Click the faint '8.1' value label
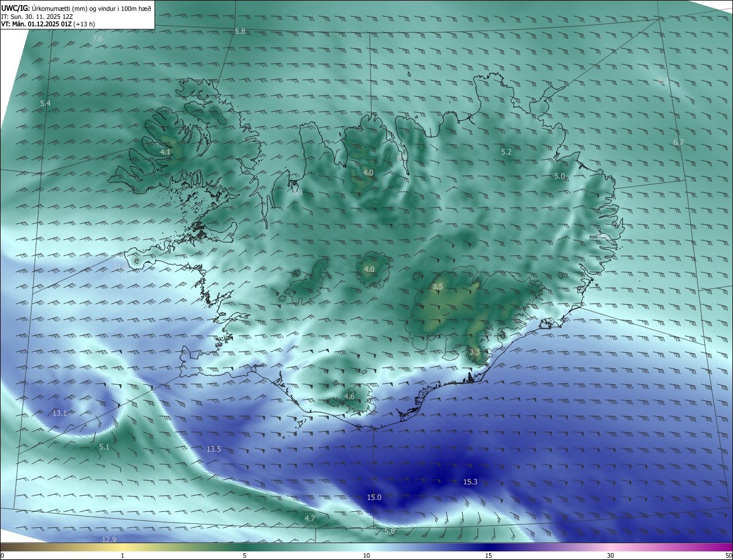The image size is (733, 560). (x=298, y=192)
